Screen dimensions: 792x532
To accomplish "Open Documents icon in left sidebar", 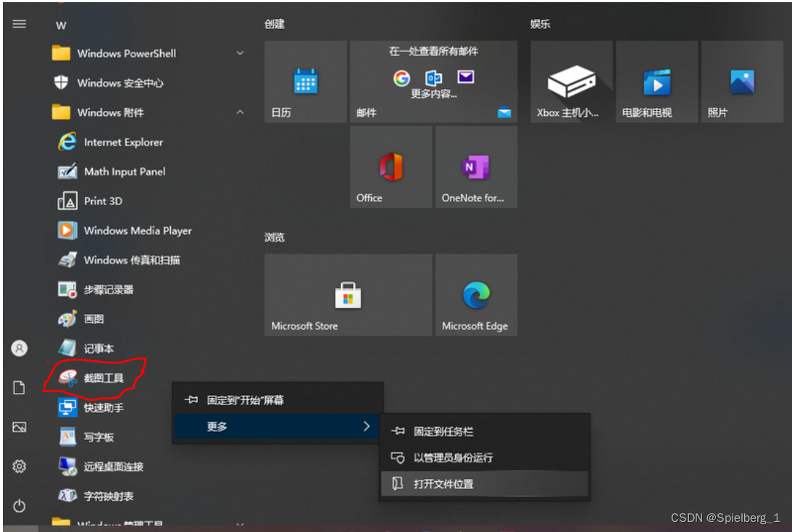I will (x=19, y=388).
